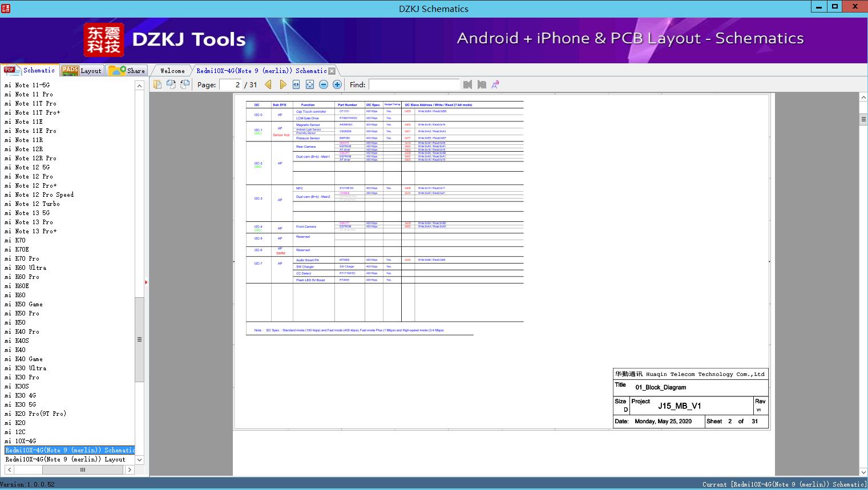Click the model list horizontal scroll right arrow
The image size is (868, 490).
130,469
